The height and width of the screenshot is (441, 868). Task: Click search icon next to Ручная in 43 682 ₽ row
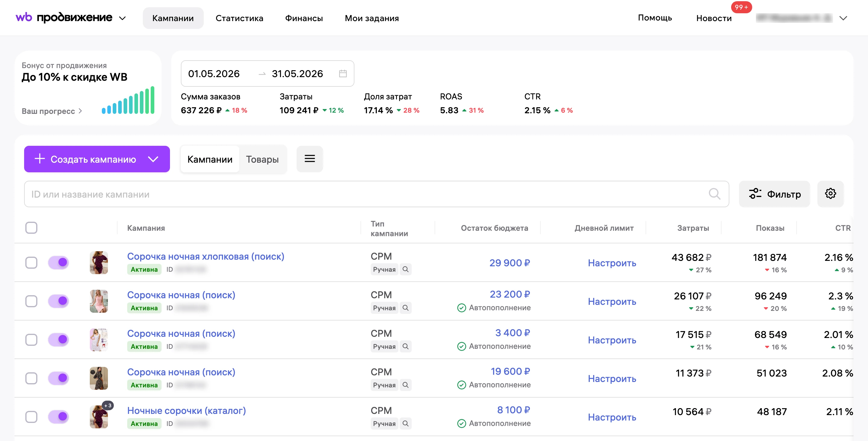405,269
